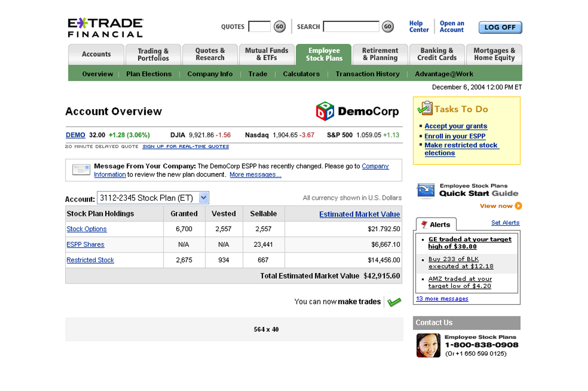Open GE traded at target high alert
This screenshot has width=588, height=391.
[x=470, y=243]
